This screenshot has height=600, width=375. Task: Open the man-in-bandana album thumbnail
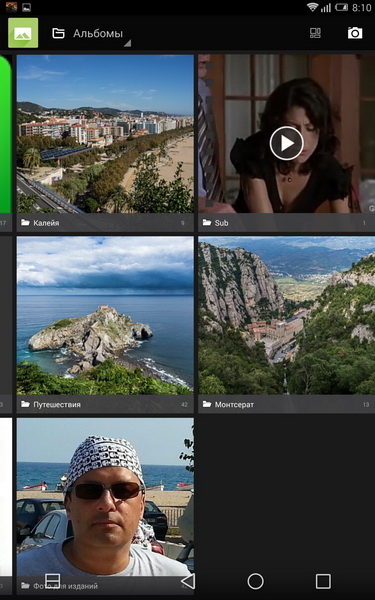[105, 497]
